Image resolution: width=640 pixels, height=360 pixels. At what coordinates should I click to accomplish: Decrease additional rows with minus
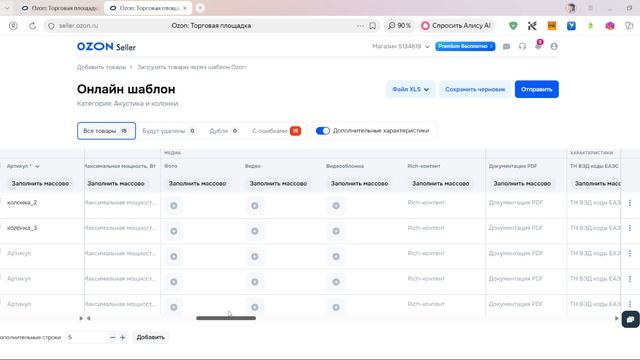pos(113,338)
